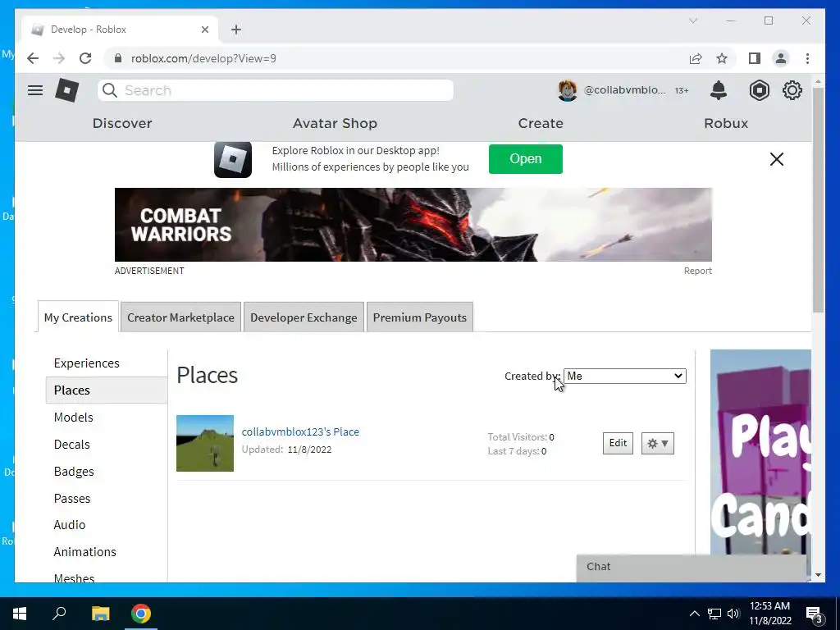Switch to the Creator Marketplace tab
The height and width of the screenshot is (630, 840).
[180, 317]
